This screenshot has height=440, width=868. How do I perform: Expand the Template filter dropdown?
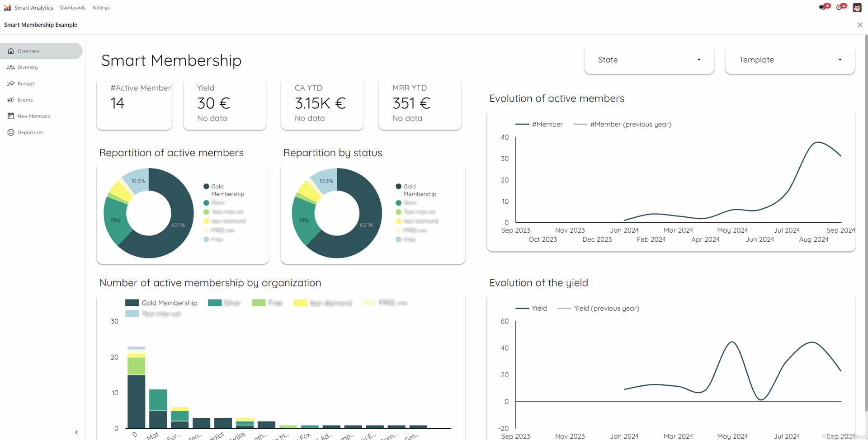790,60
